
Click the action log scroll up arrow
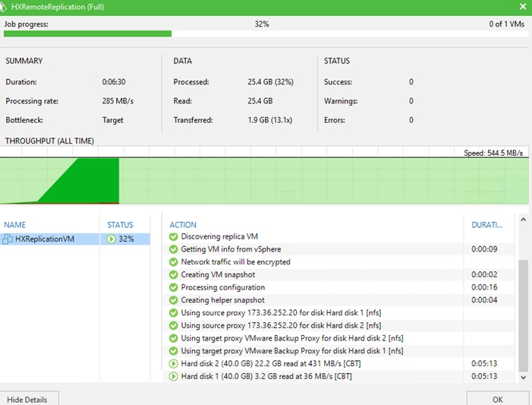click(x=524, y=220)
